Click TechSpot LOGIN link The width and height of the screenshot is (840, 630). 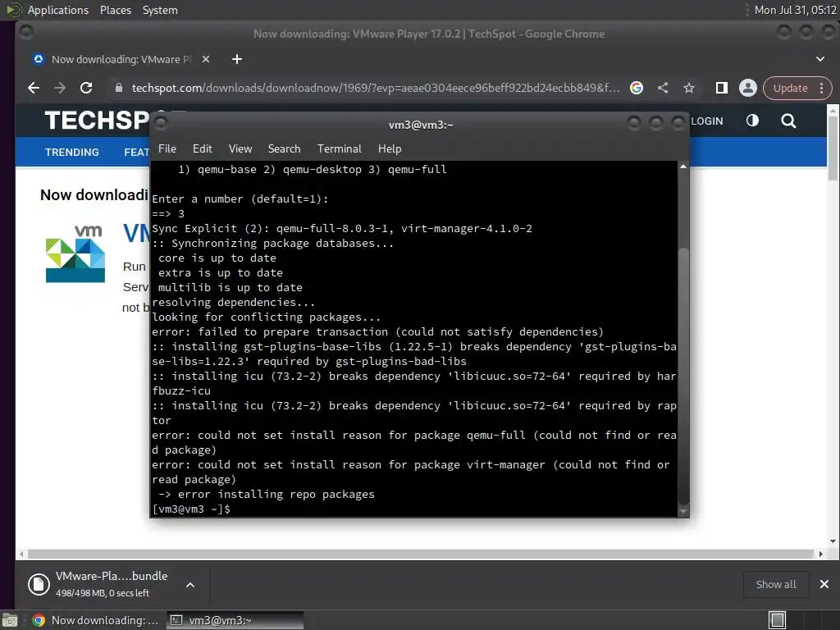click(x=706, y=121)
